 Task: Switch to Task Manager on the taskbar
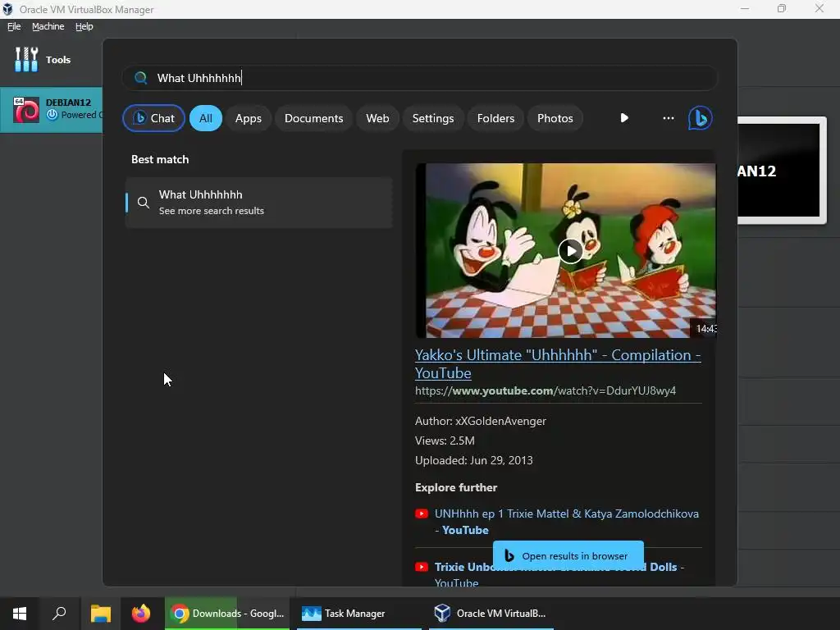[x=359, y=614]
